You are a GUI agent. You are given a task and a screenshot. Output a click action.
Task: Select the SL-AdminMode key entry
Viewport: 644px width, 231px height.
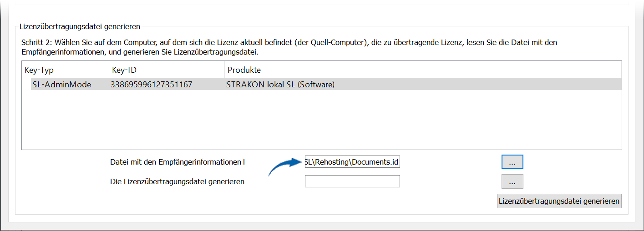click(61, 85)
